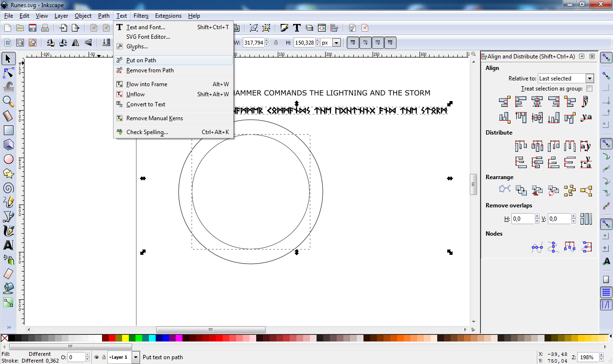Click the Save document icon
613x364 pixels.
pyautogui.click(x=33, y=28)
